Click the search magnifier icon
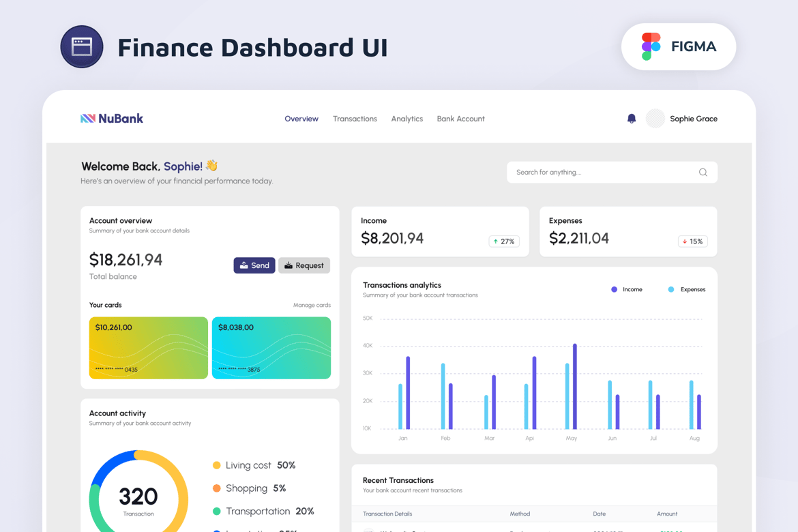 pos(703,172)
